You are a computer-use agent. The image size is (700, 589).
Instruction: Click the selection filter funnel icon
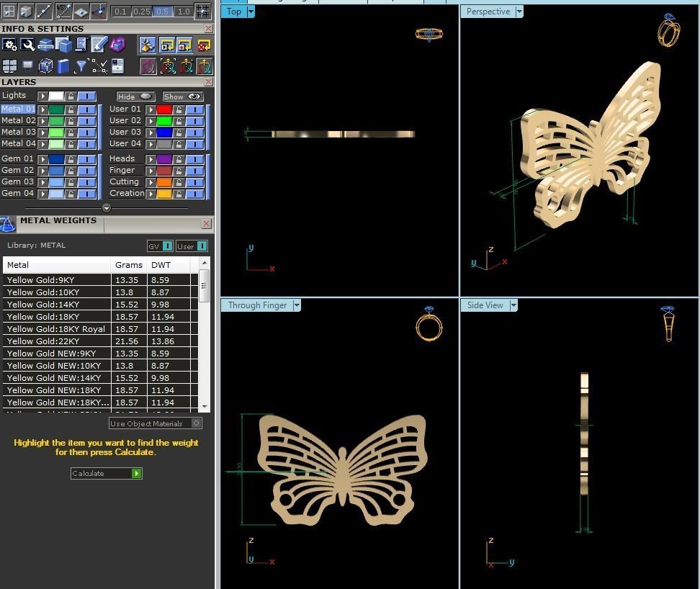(81, 66)
